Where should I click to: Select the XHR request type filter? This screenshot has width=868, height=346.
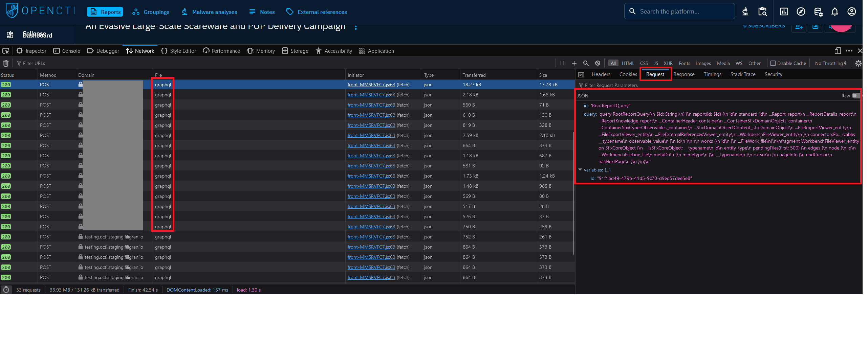[668, 63]
